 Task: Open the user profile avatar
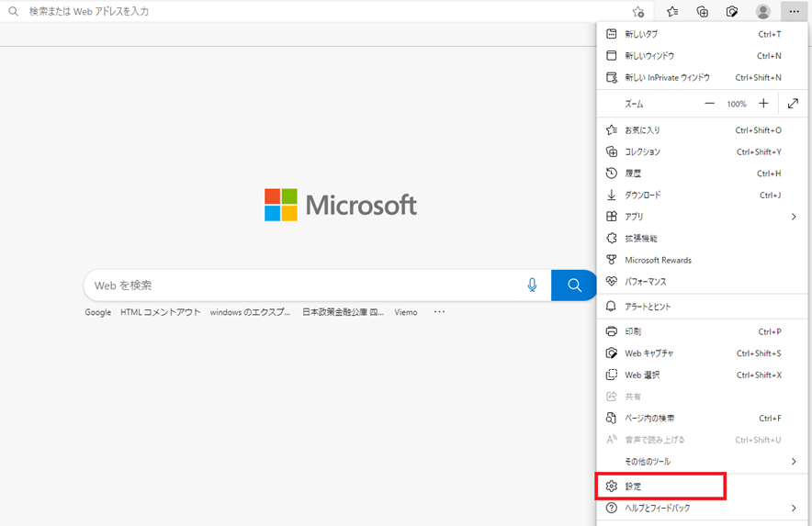click(762, 11)
